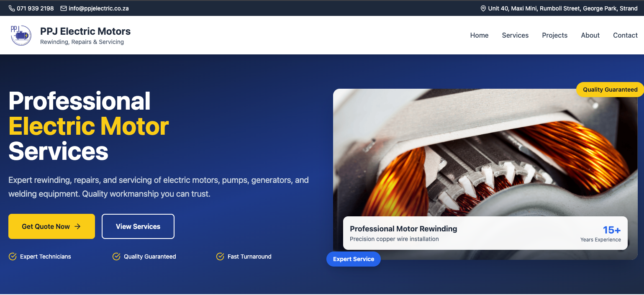The height and width of the screenshot is (295, 644).
Task: Click the Quality Guaranteed yellow badge
Action: pyautogui.click(x=610, y=89)
